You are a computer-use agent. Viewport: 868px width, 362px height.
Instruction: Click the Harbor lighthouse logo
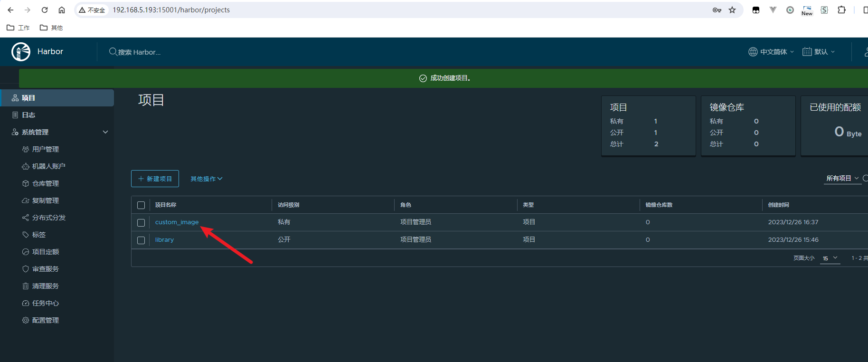(x=21, y=52)
